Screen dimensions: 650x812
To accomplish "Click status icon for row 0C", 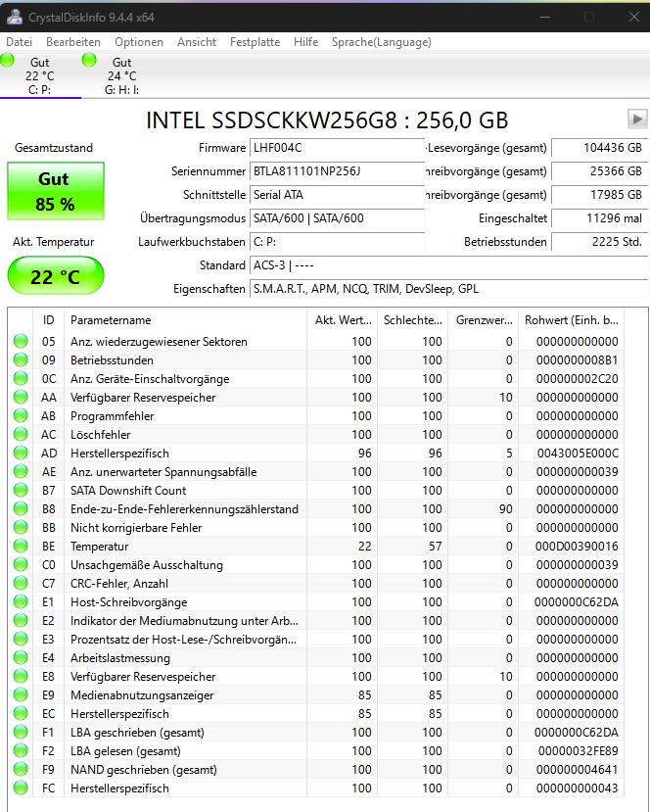I will coord(21,378).
